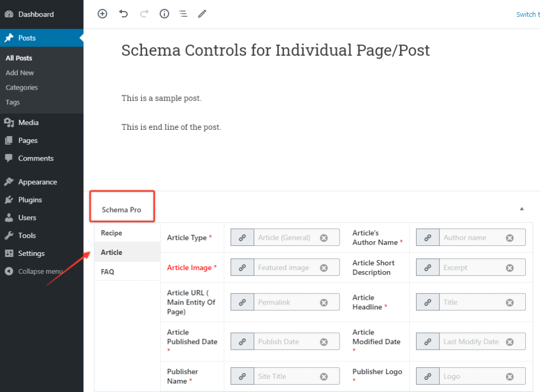Click the pencil tools icon

click(202, 14)
